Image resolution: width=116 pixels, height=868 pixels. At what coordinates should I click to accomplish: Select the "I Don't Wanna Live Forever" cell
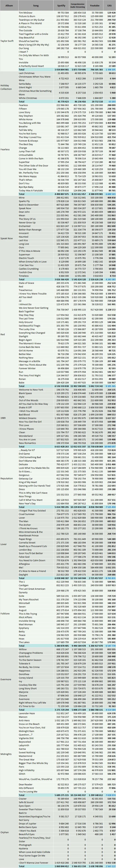[36, 862]
